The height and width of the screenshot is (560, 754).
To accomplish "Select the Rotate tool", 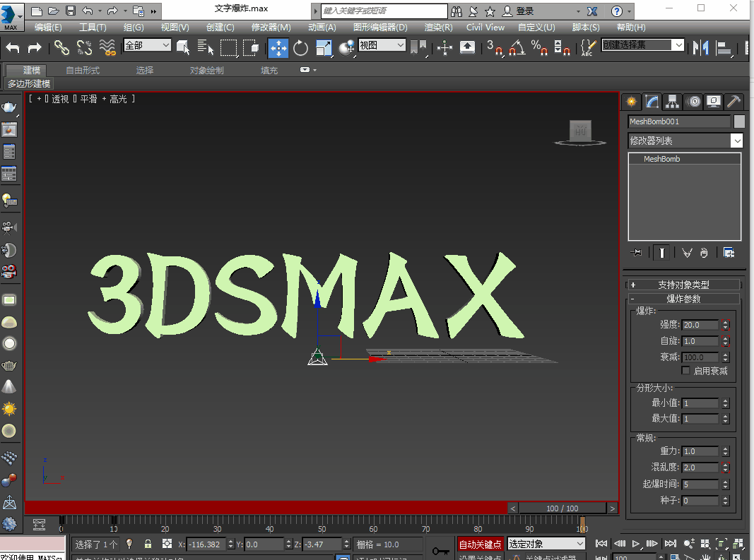I will (x=300, y=47).
